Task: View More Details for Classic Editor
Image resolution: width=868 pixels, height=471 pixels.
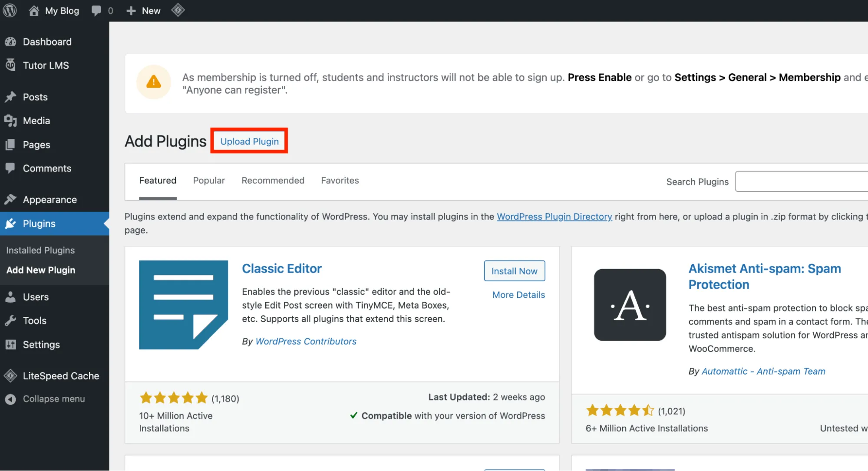Action: tap(518, 295)
